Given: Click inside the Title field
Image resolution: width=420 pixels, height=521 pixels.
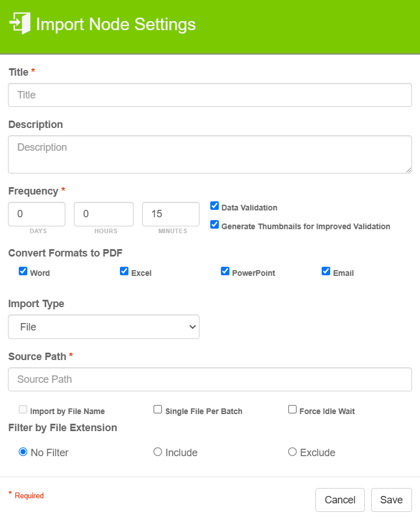Looking at the screenshot, I should (x=210, y=95).
